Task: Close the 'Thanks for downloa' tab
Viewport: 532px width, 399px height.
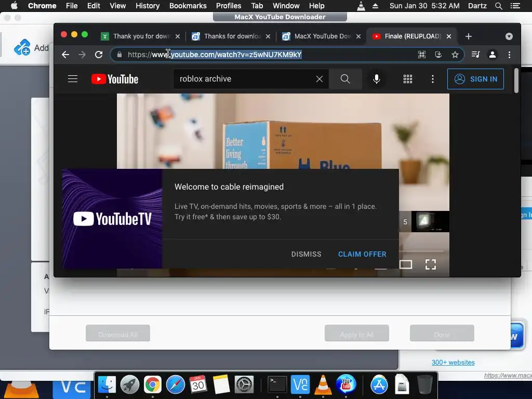Action: click(268, 36)
